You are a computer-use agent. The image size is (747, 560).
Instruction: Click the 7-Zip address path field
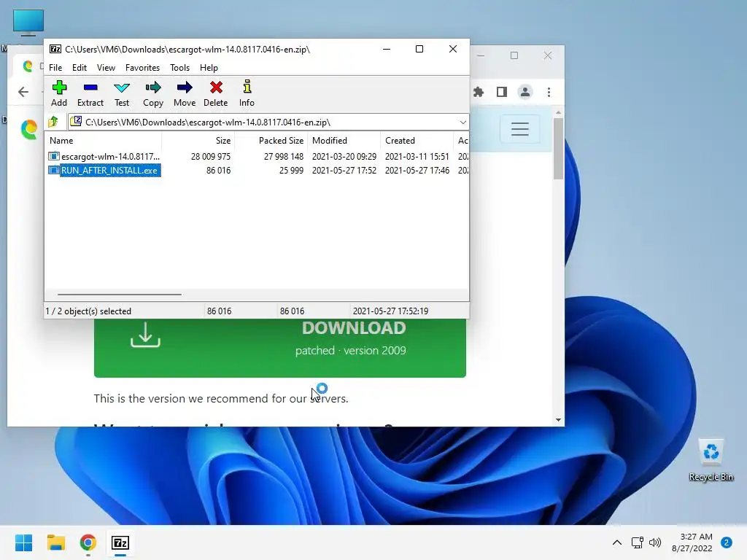click(x=268, y=122)
